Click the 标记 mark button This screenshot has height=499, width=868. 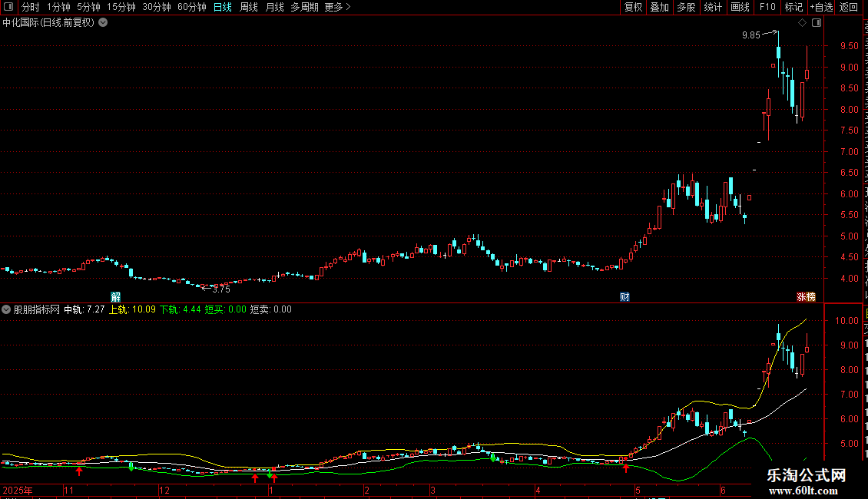pos(793,7)
